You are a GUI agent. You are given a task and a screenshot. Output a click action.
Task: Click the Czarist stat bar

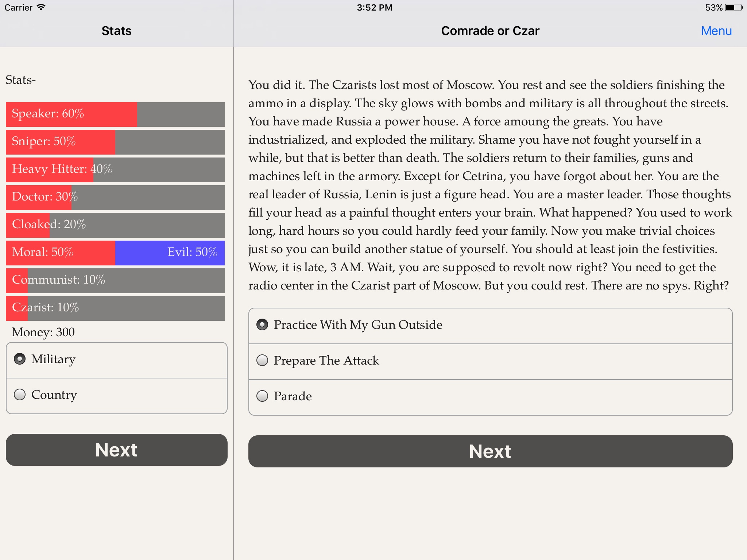point(115,307)
